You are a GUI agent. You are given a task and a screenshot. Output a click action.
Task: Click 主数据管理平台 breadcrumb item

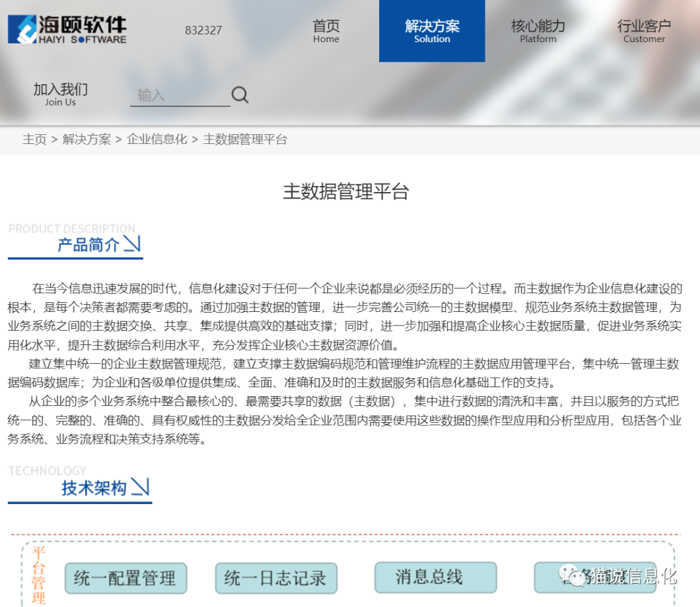click(x=245, y=139)
